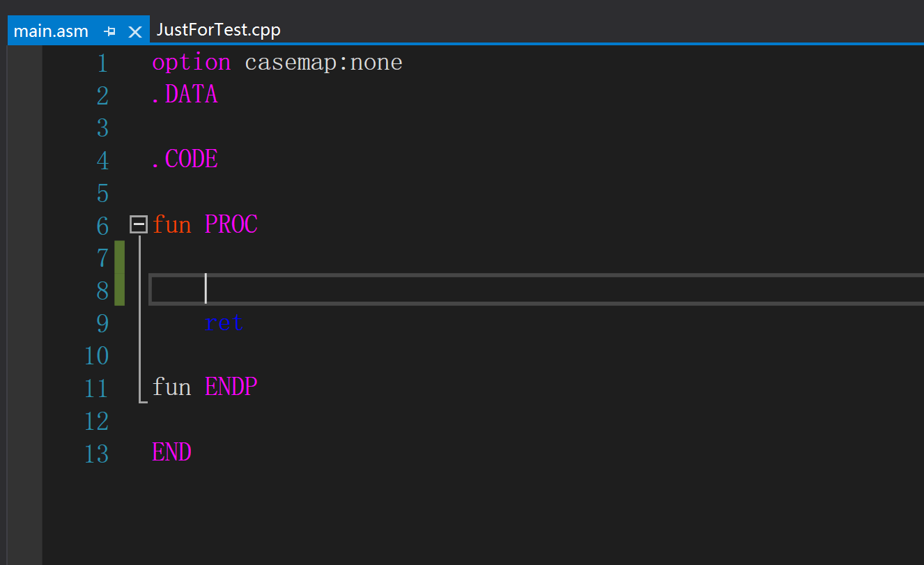Click the fun procedure name on line 6

point(171,224)
